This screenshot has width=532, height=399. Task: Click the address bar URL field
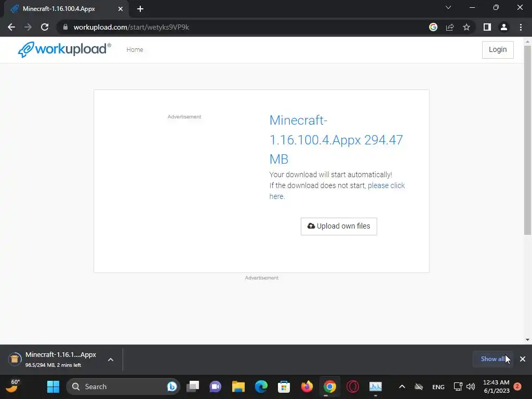[x=244, y=27]
